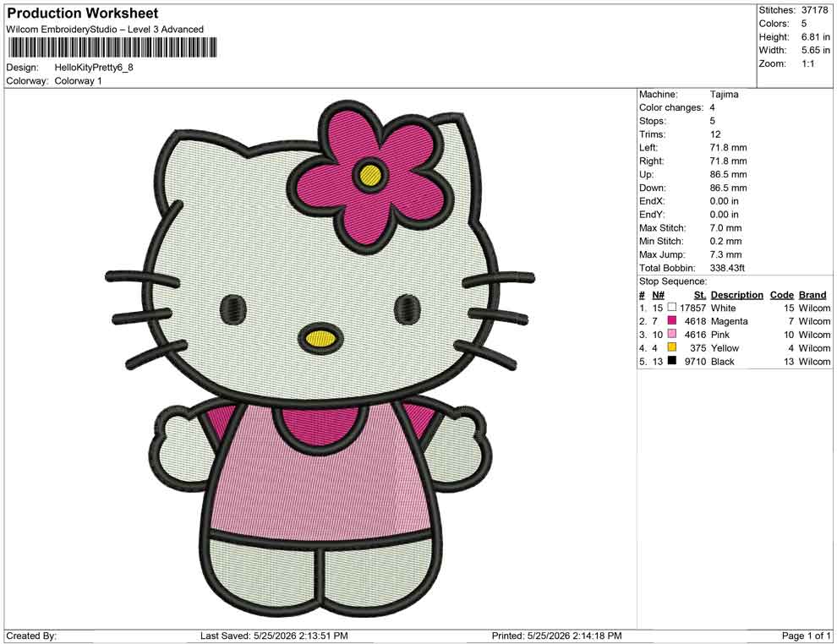The image size is (837, 644).
Task: Select the Max Jump value '7.3 mm'
Action: (x=726, y=254)
